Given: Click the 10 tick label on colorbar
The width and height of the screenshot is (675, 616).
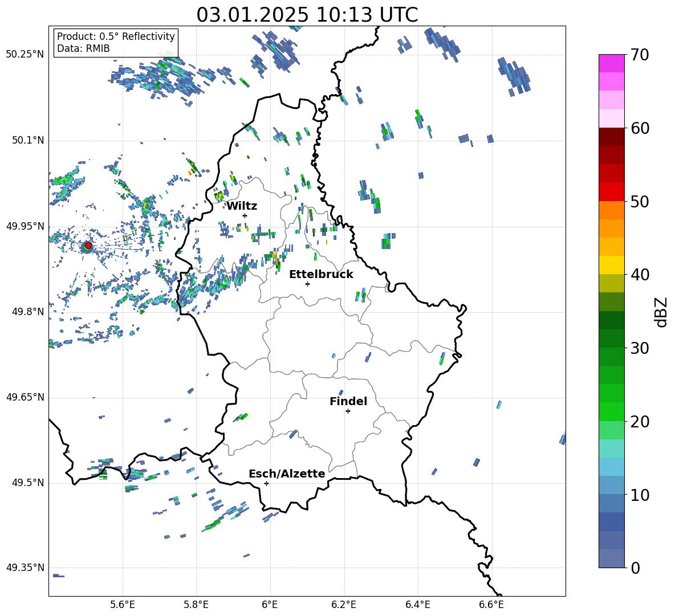Looking at the screenshot, I should [x=640, y=495].
